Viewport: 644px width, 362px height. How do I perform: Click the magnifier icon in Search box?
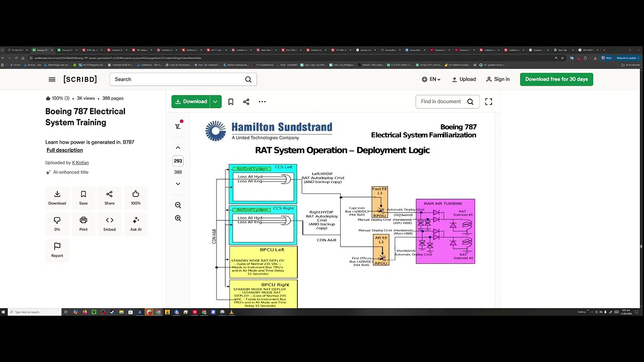click(x=248, y=79)
